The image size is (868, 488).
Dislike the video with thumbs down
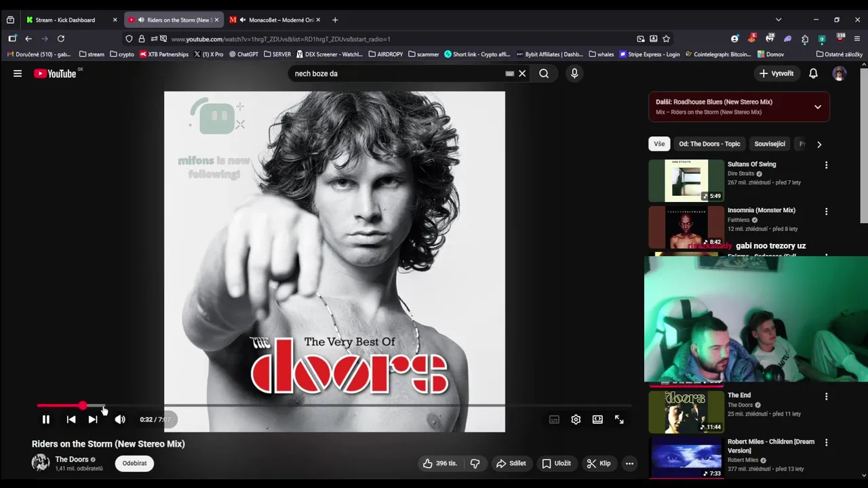point(475,464)
